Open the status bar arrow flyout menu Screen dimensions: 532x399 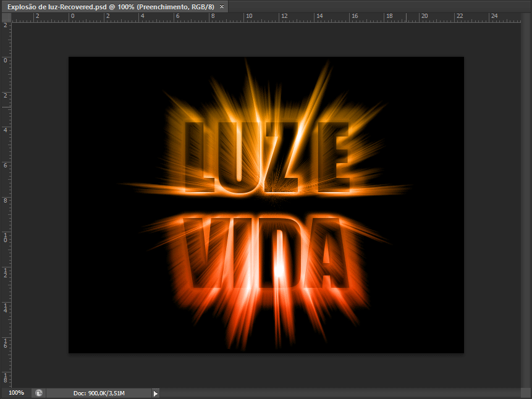156,393
